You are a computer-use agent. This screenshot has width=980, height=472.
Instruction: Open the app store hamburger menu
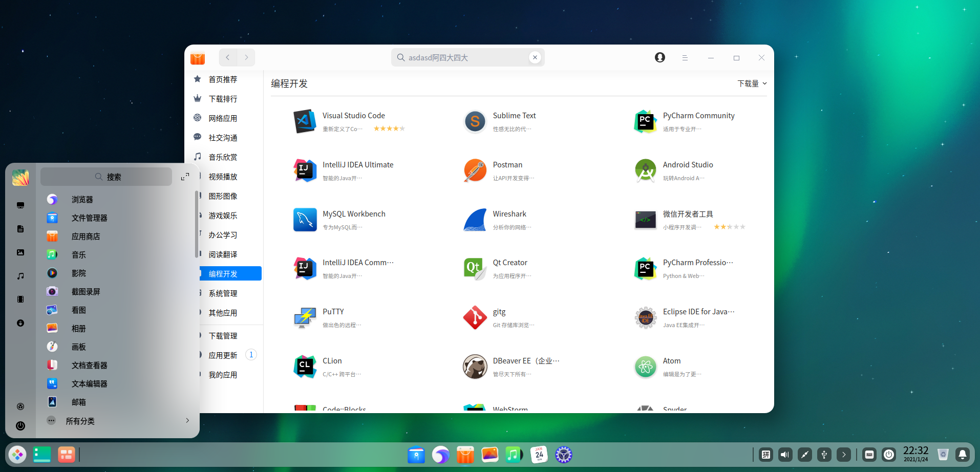[x=685, y=58]
